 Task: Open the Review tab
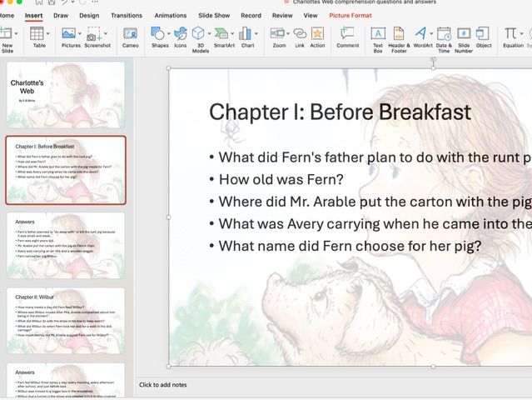[x=282, y=16]
